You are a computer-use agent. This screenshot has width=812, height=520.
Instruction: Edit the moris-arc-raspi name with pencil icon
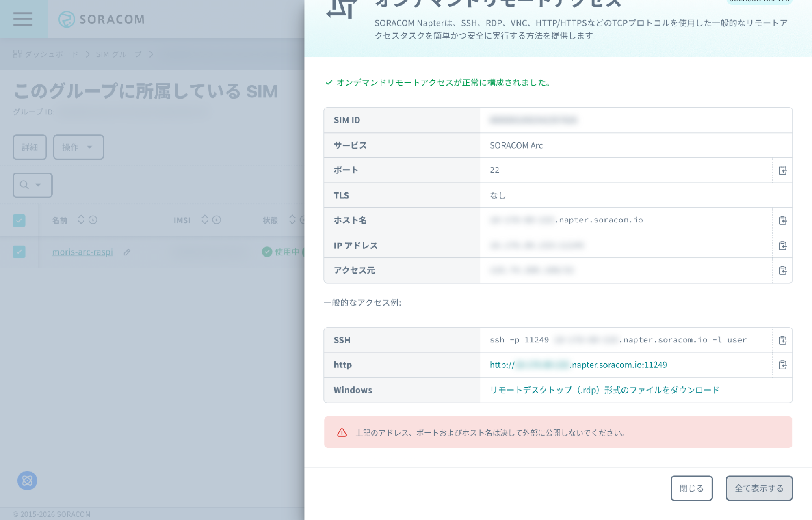127,252
